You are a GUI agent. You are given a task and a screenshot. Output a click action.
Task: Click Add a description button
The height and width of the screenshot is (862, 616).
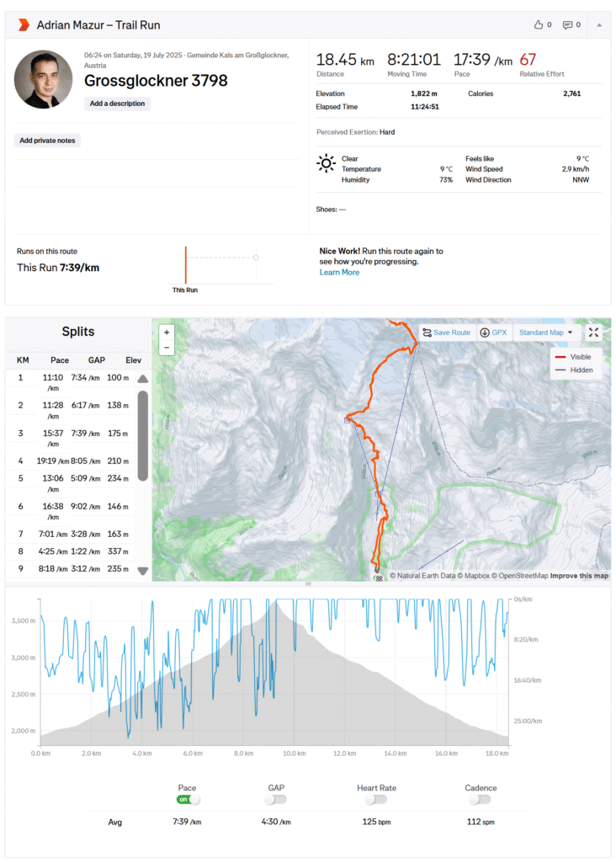pyautogui.click(x=118, y=104)
